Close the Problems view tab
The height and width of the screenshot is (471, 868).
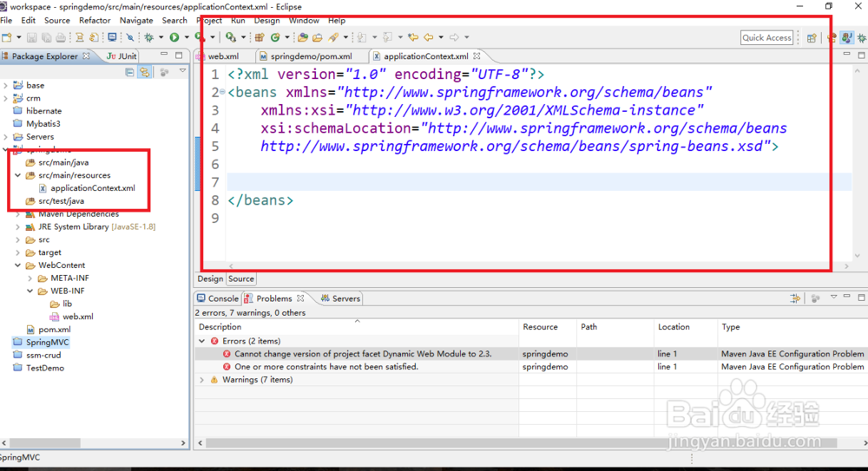tap(300, 298)
